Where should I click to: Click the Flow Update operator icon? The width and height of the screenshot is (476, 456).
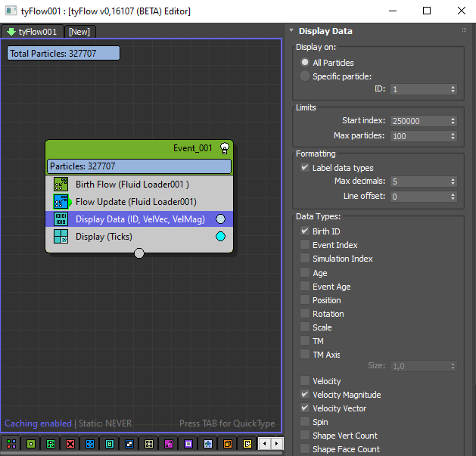pyautogui.click(x=61, y=202)
